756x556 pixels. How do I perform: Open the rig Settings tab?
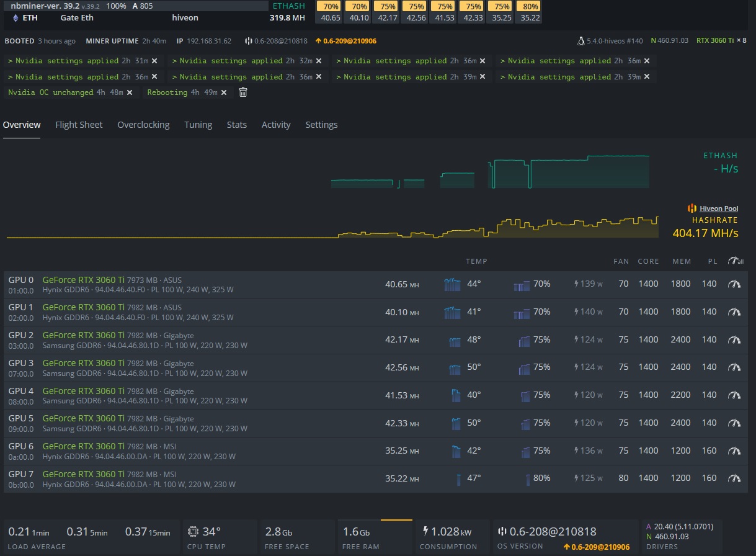click(x=321, y=125)
